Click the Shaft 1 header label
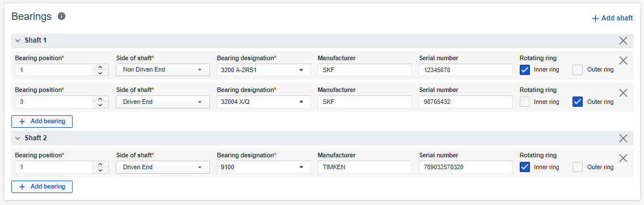 tap(36, 41)
